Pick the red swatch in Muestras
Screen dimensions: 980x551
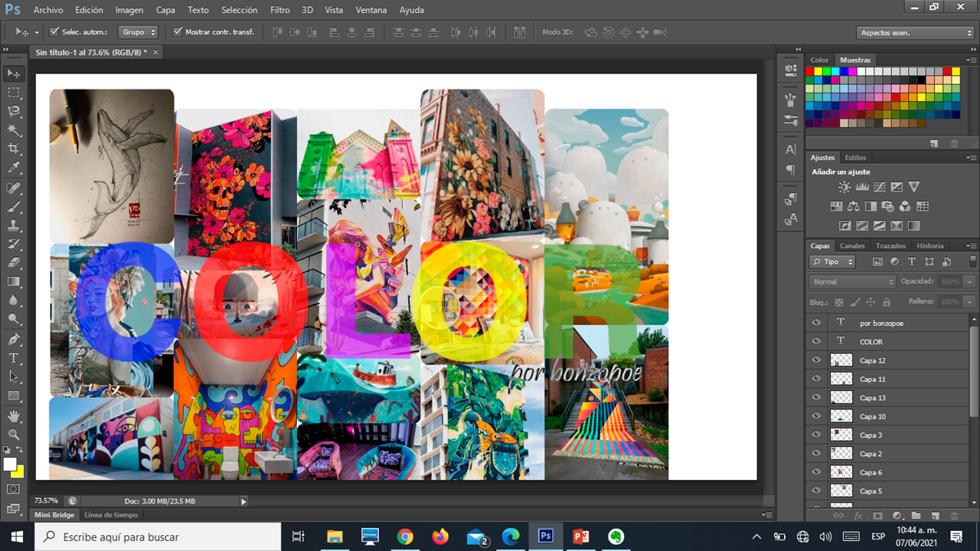[x=809, y=71]
